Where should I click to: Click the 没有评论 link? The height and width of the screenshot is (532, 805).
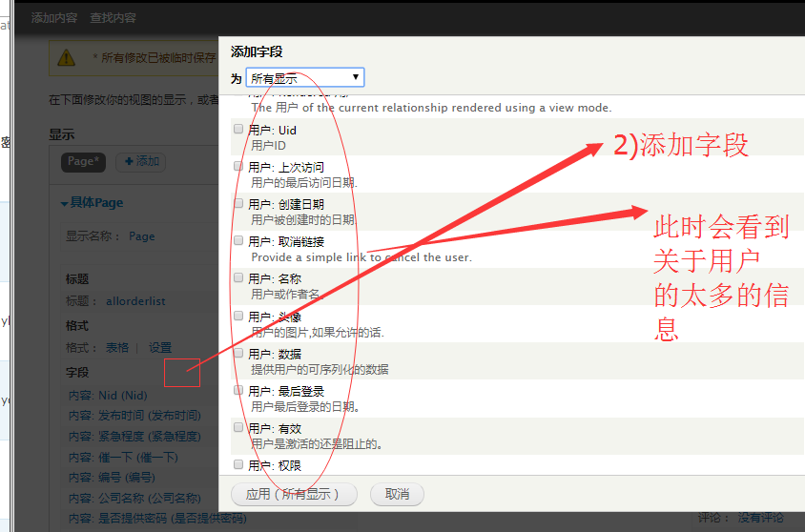(x=761, y=518)
